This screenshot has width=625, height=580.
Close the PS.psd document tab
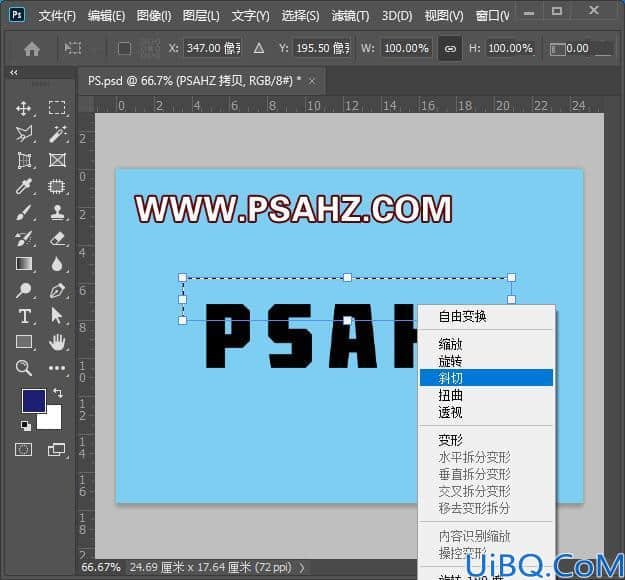[x=312, y=81]
